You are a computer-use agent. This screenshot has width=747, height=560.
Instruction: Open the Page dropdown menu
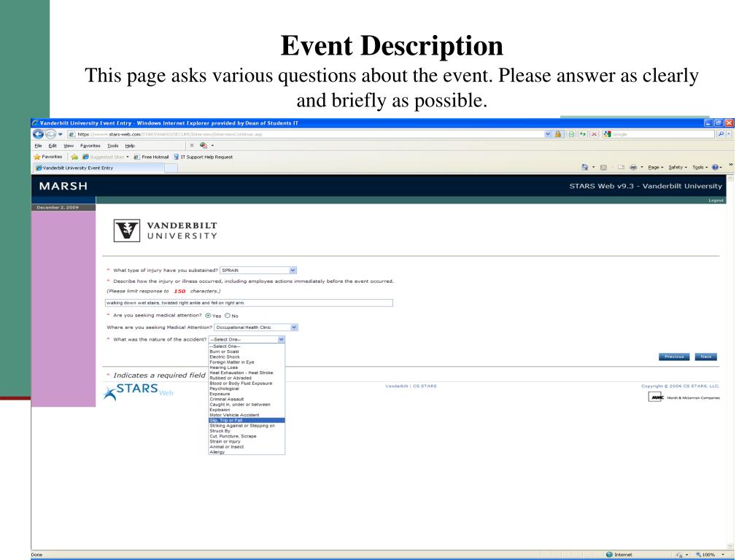click(x=656, y=167)
